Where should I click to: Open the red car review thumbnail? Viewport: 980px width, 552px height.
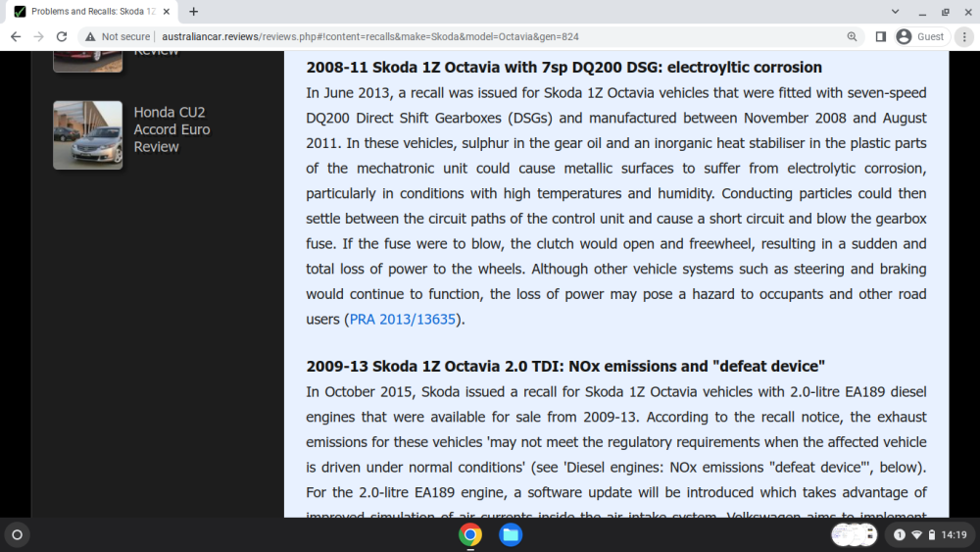pyautogui.click(x=87, y=61)
